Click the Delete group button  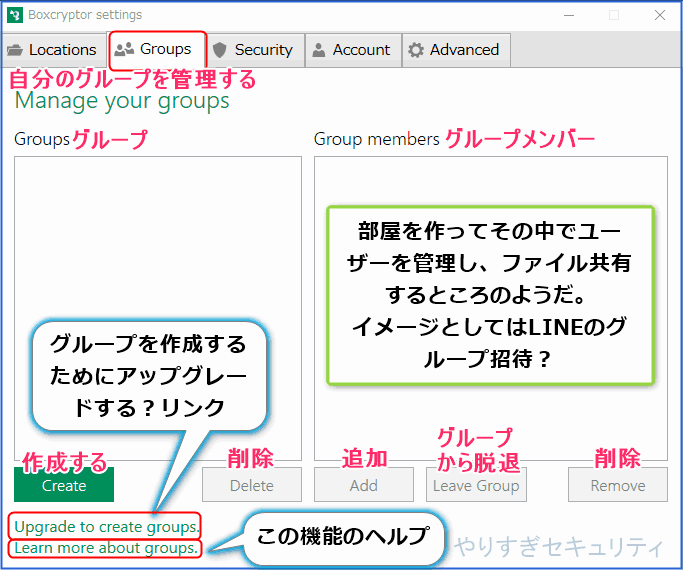click(252, 485)
